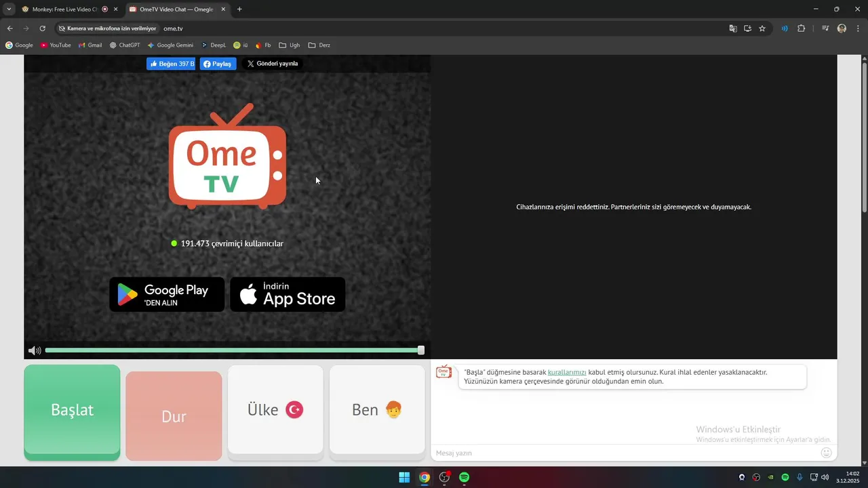Reload the ome.tv page

[x=42, y=28]
